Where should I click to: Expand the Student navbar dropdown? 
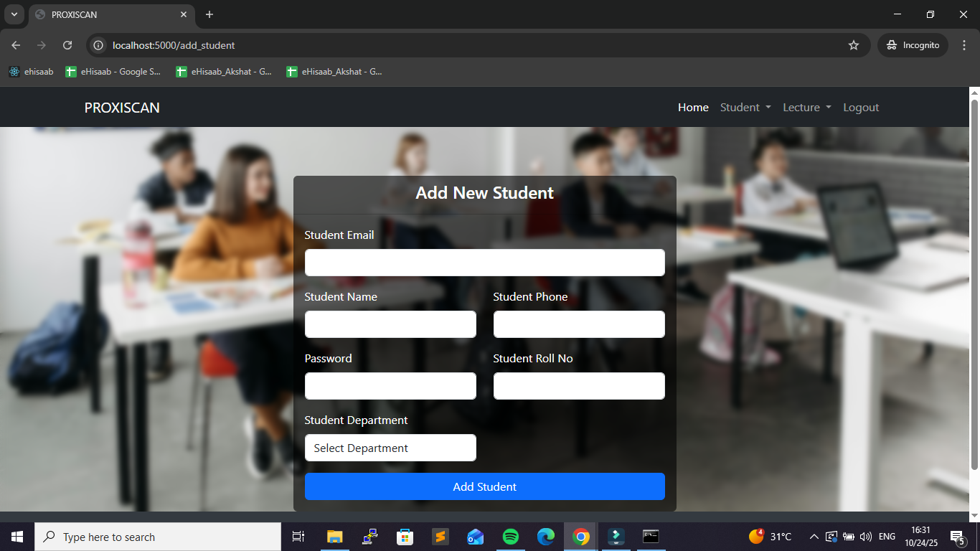[745, 108]
